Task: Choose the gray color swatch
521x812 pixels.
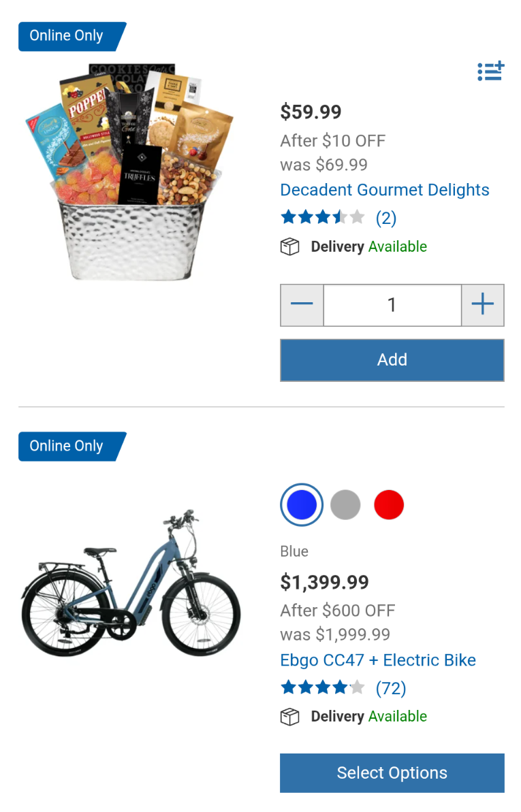Action: click(x=345, y=505)
